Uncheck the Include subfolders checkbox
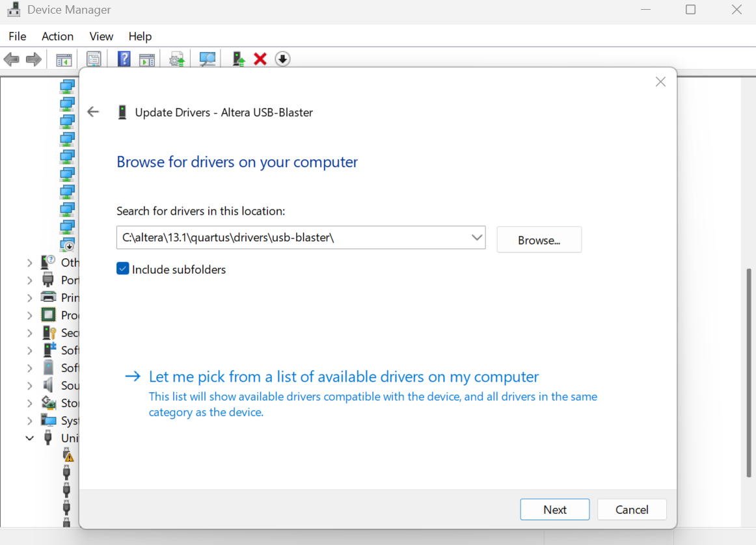 click(123, 269)
